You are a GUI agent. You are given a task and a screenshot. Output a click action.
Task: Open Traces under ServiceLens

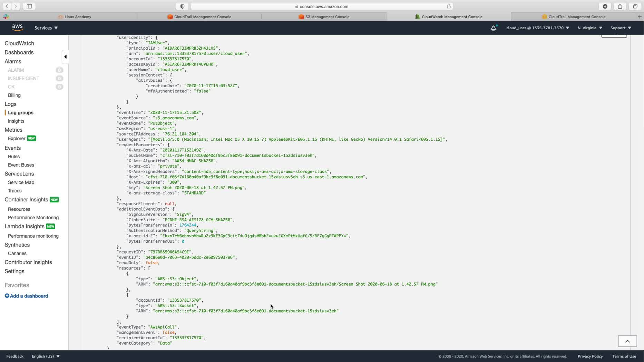click(x=15, y=191)
